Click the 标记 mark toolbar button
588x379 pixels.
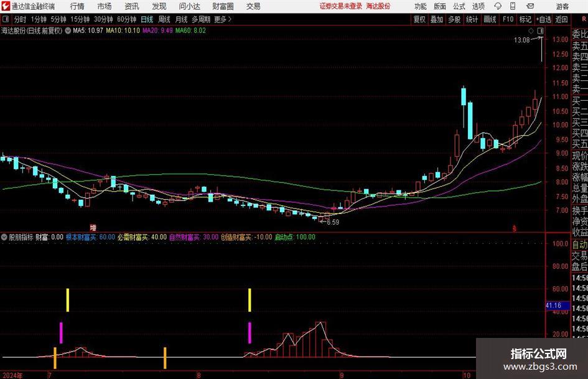pyautogui.click(x=525, y=19)
